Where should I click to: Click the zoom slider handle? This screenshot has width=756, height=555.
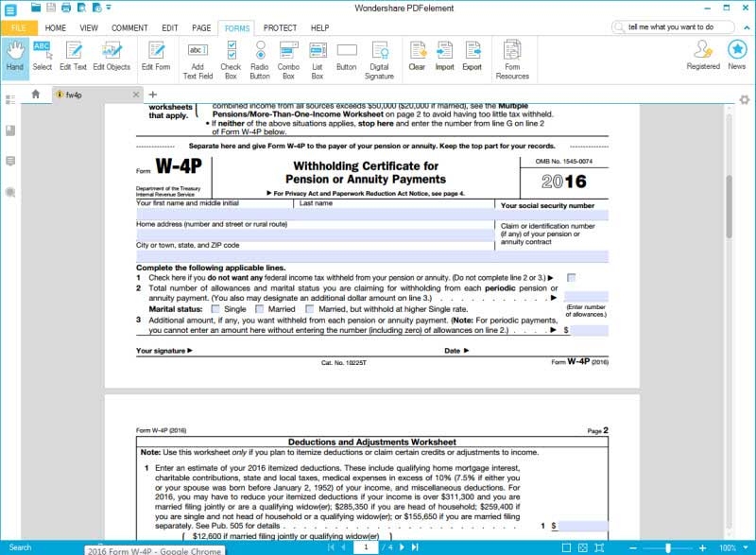[x=668, y=547]
